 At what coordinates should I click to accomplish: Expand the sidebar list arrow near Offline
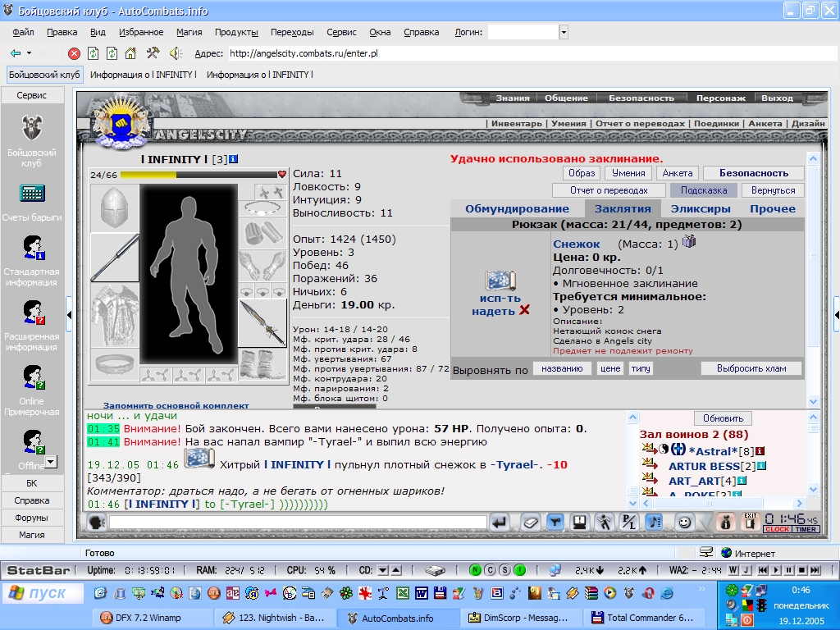tap(51, 462)
